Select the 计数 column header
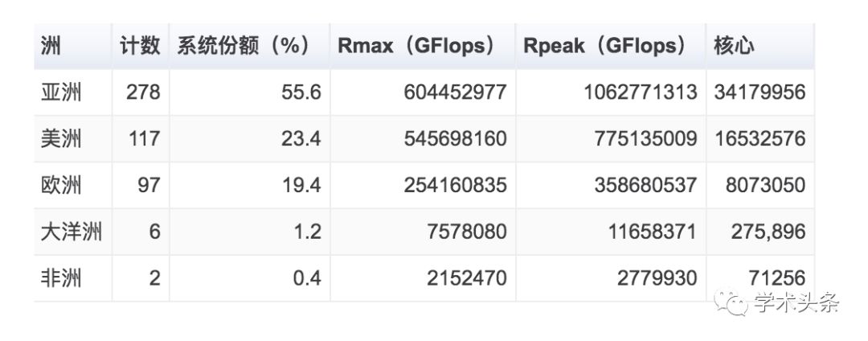This screenshot has height=341, width=868. tap(140, 47)
